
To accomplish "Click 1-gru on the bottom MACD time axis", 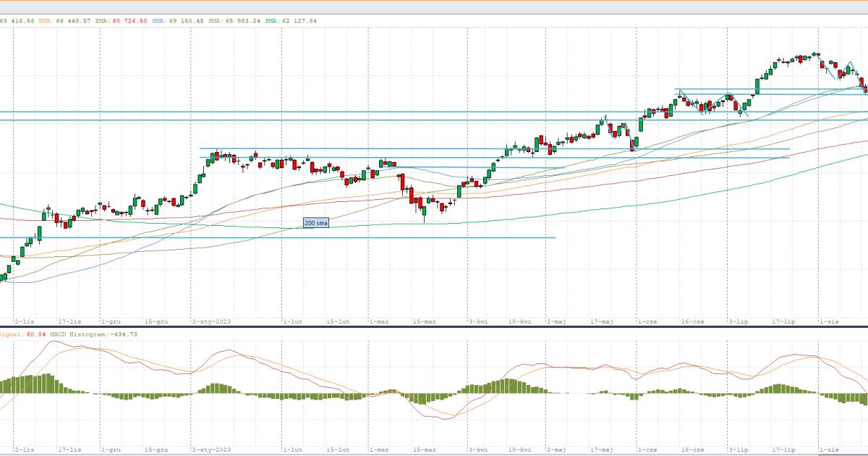I will click(111, 449).
